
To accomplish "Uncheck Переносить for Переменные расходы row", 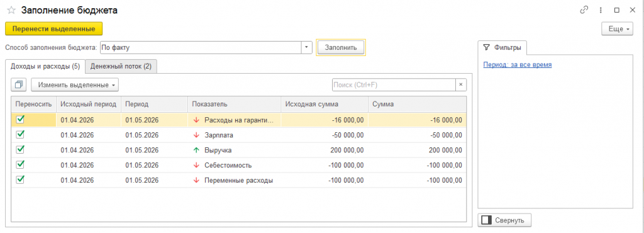I will [x=19, y=179].
